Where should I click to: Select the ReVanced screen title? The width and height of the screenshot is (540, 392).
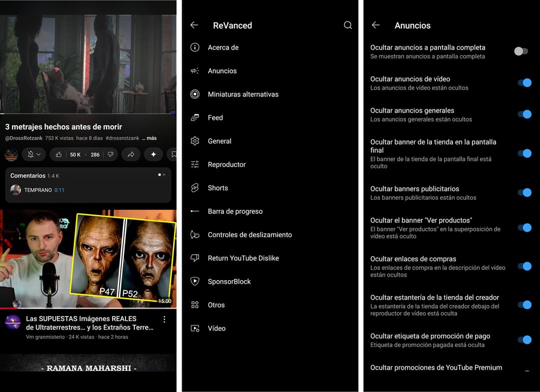[x=232, y=25]
